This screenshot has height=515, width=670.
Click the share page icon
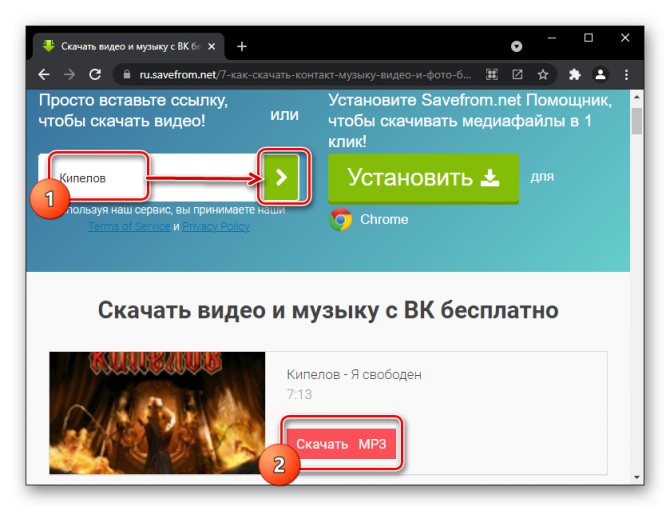tap(517, 75)
